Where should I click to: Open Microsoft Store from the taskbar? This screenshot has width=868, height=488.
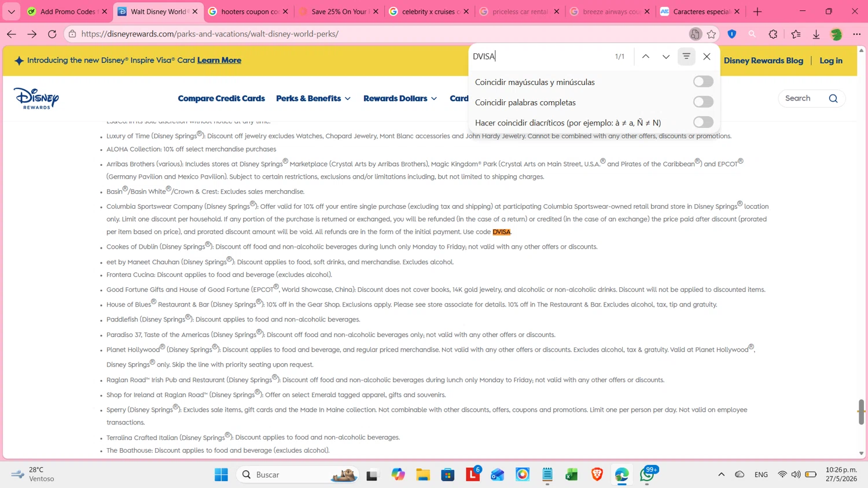pos(448,475)
